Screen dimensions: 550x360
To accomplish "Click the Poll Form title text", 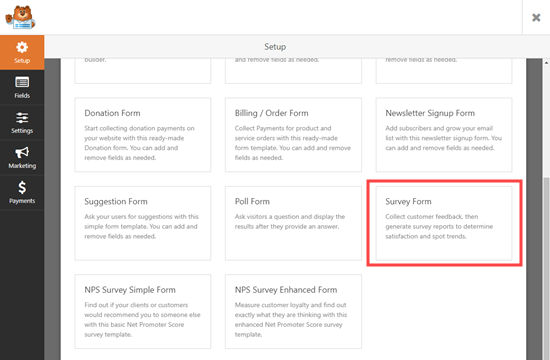I will click(252, 201).
